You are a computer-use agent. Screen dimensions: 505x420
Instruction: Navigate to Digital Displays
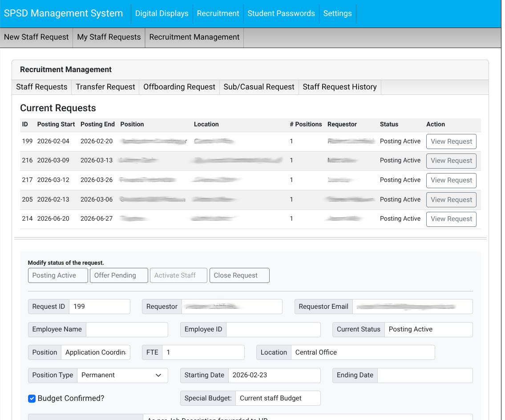click(162, 13)
